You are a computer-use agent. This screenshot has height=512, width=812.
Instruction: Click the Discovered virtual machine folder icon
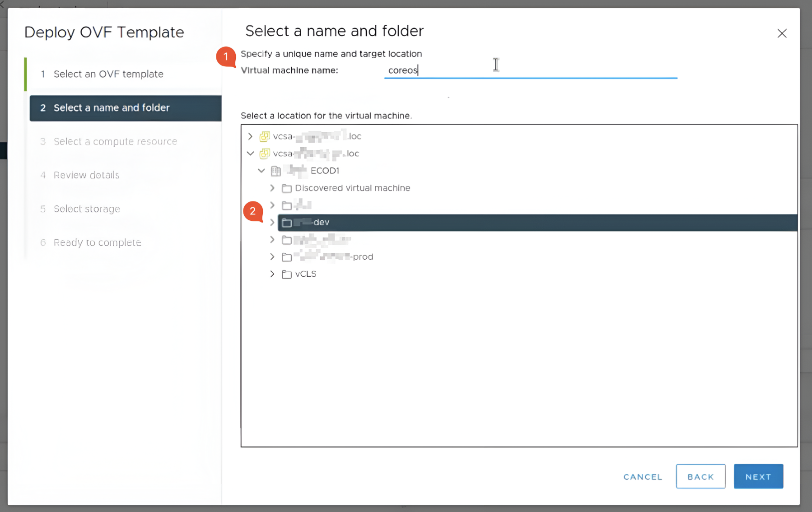click(x=287, y=188)
